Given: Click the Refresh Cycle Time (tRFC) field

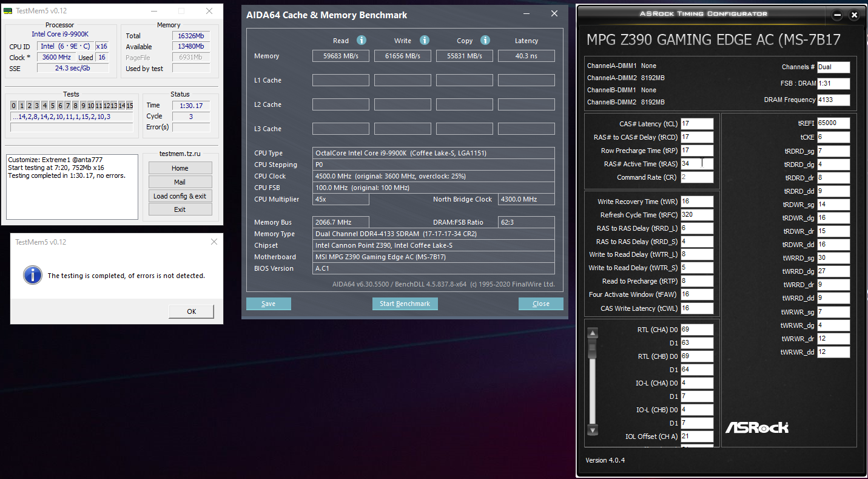Looking at the screenshot, I should click(697, 215).
